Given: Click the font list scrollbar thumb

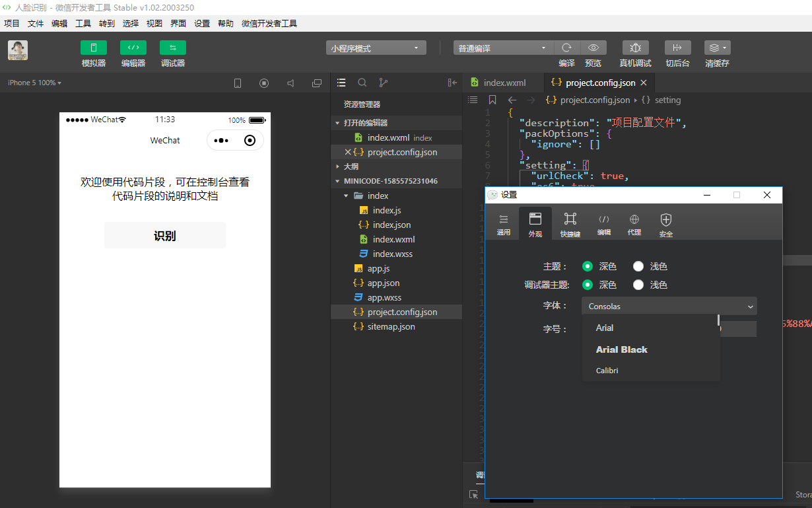Looking at the screenshot, I should pos(718,320).
